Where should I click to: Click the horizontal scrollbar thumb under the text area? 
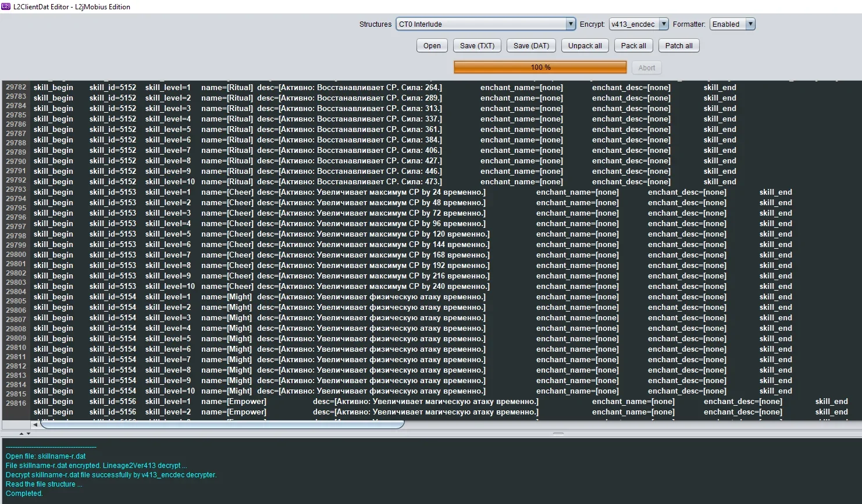click(x=222, y=424)
